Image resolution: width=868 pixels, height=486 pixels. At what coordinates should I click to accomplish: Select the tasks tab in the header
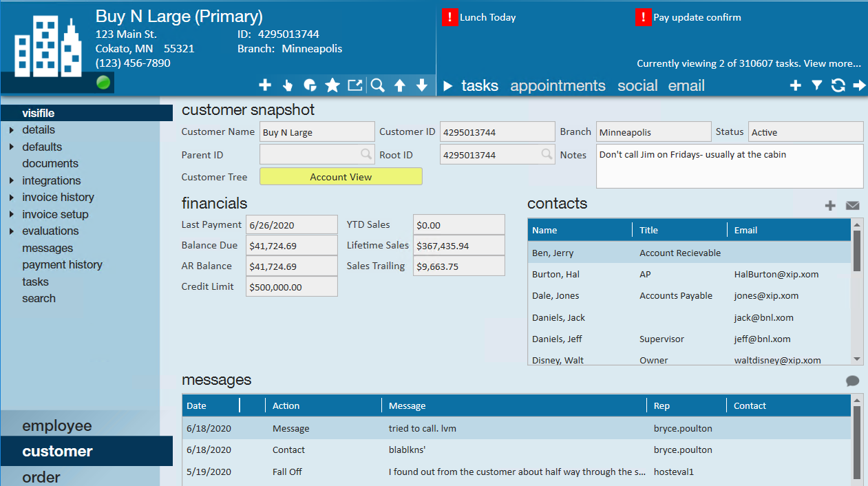[480, 85]
